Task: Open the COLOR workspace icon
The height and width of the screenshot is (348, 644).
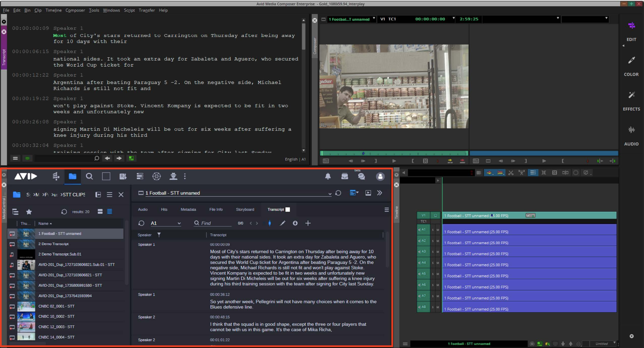Action: tap(631, 60)
